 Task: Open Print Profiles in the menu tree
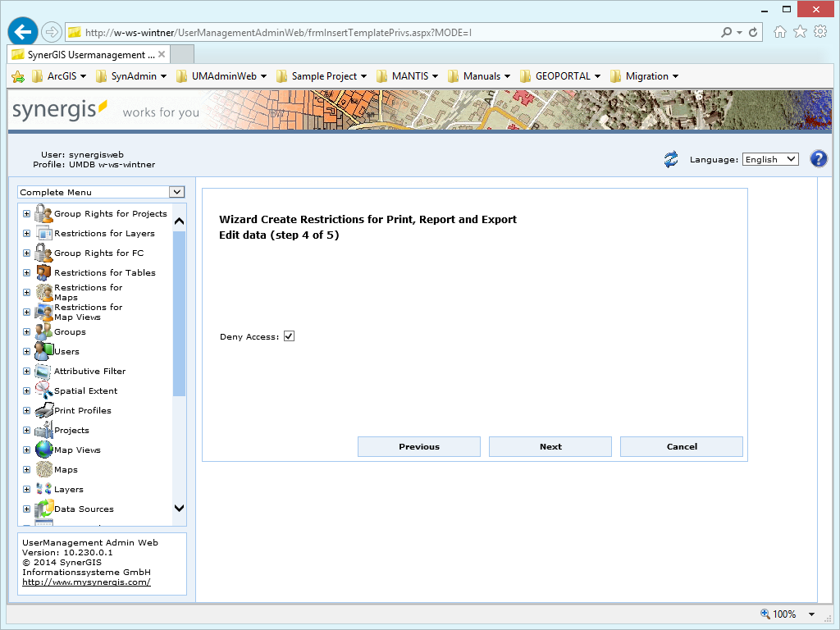[x=43, y=410]
